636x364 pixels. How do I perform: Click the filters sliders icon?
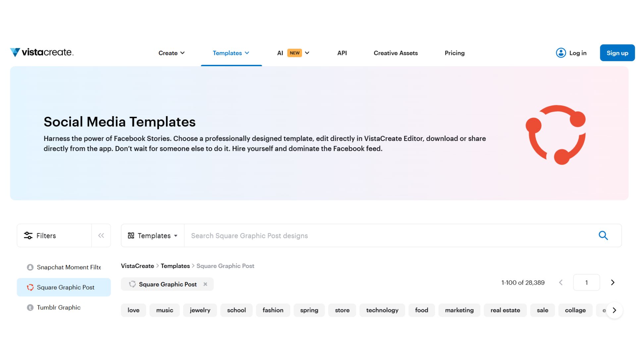[28, 236]
